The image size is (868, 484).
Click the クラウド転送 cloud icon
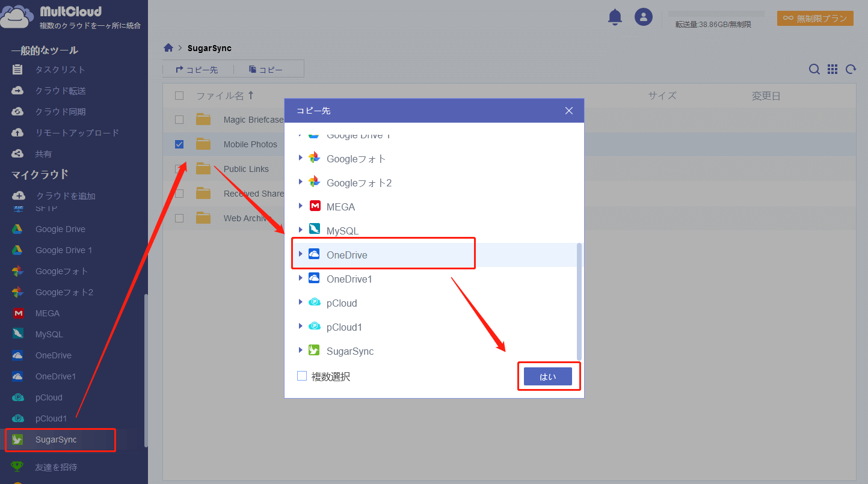[17, 91]
